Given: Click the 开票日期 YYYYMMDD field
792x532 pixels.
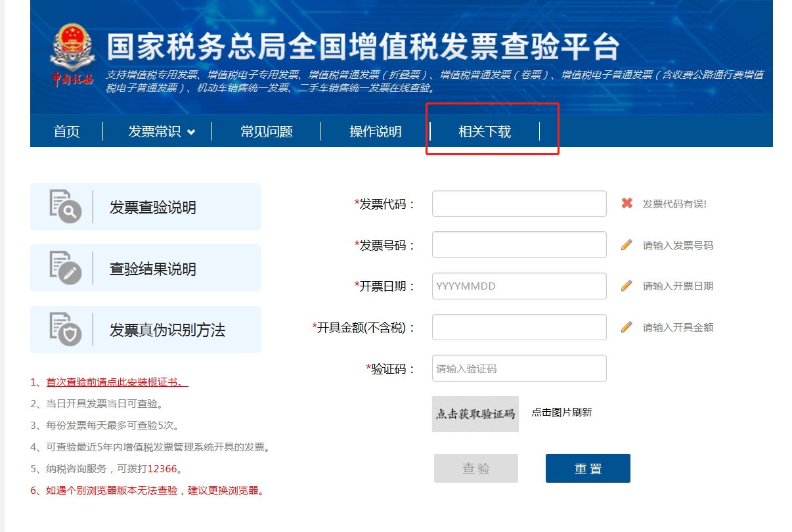Looking at the screenshot, I should pos(519,286).
